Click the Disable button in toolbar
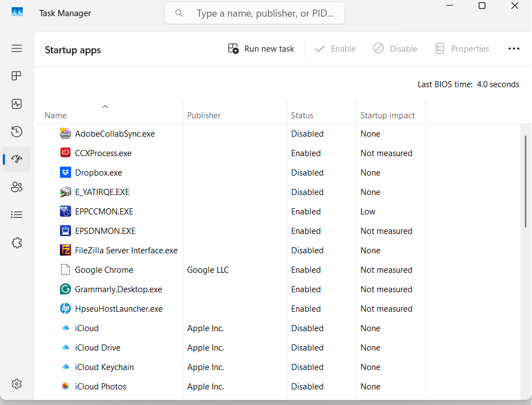The image size is (532, 405). click(395, 48)
